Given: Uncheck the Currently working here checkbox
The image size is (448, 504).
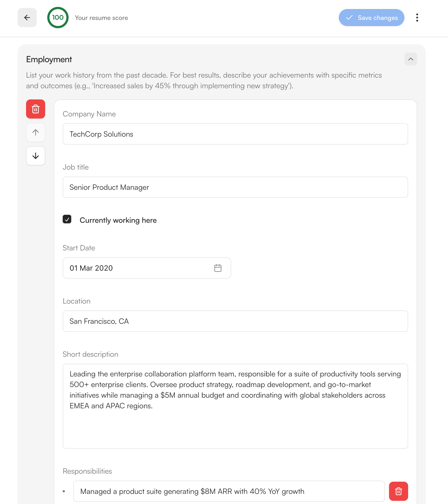Looking at the screenshot, I should click(67, 219).
